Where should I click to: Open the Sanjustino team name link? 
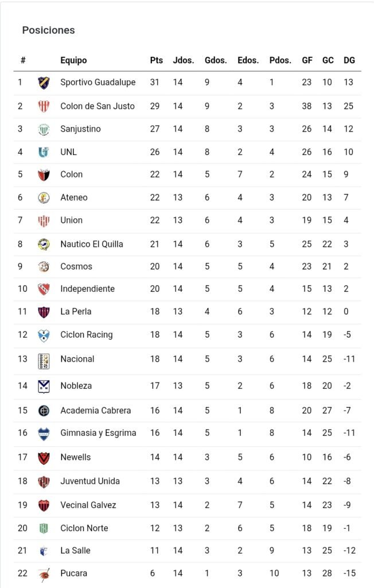[x=80, y=129]
